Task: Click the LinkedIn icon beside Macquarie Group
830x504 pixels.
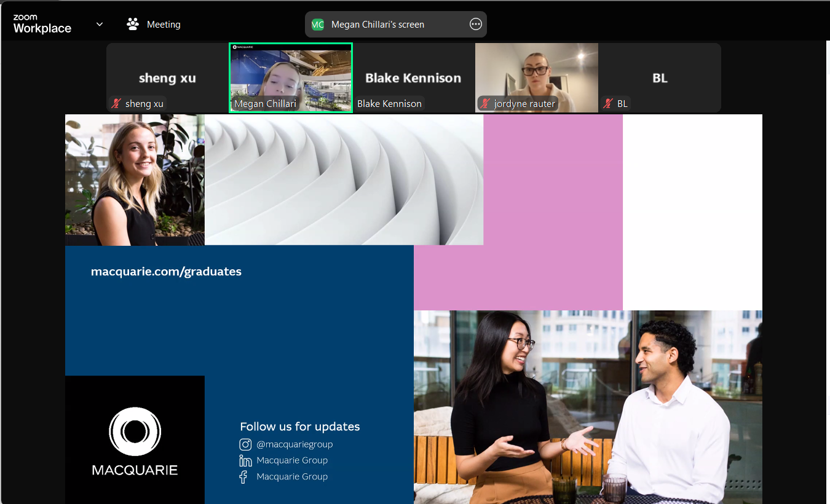Action: click(245, 460)
